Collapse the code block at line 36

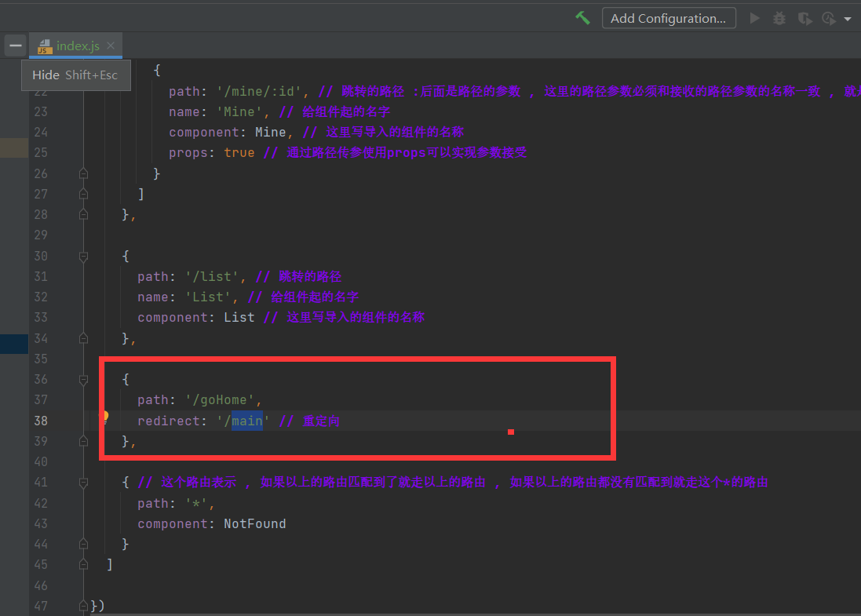[83, 380]
